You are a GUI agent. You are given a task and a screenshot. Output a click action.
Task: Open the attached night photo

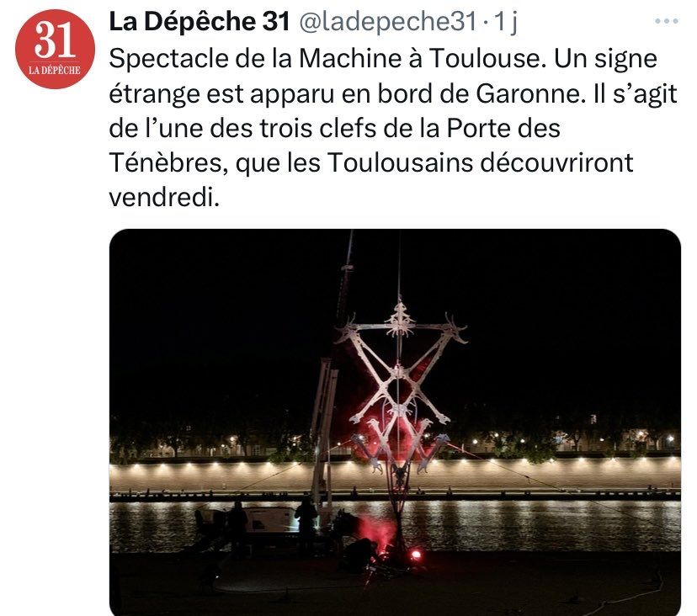click(x=395, y=422)
